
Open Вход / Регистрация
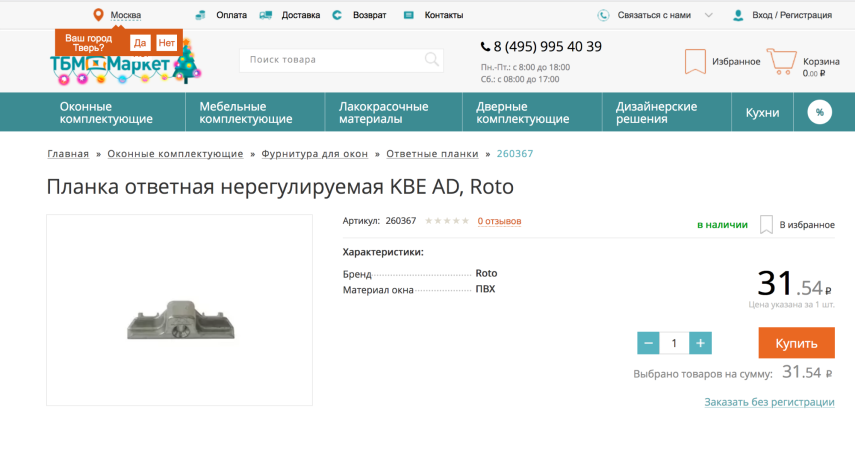pyautogui.click(x=792, y=15)
